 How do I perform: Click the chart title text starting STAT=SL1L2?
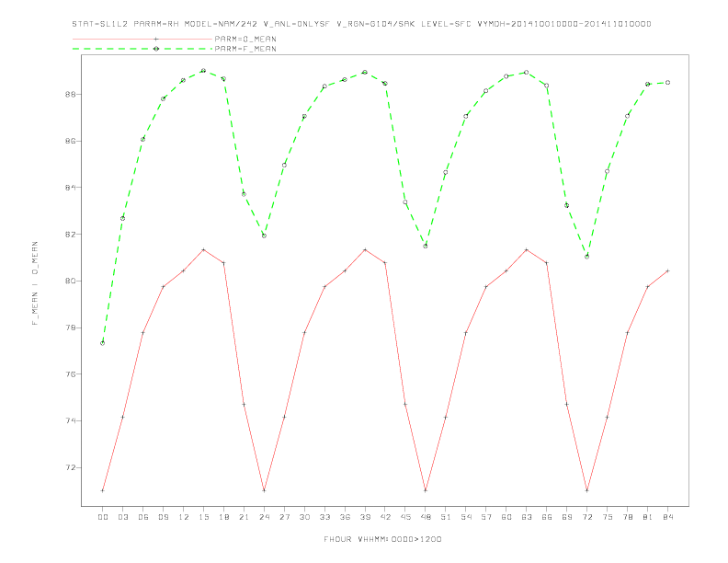(361, 24)
